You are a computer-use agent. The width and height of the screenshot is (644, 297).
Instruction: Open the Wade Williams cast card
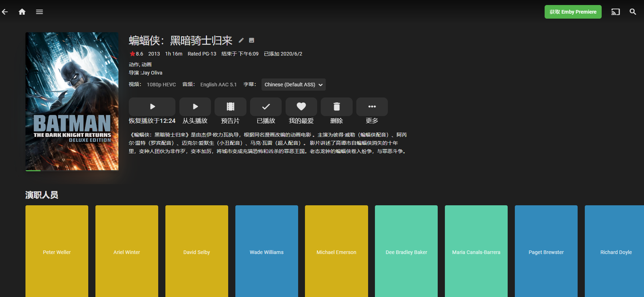[267, 251]
